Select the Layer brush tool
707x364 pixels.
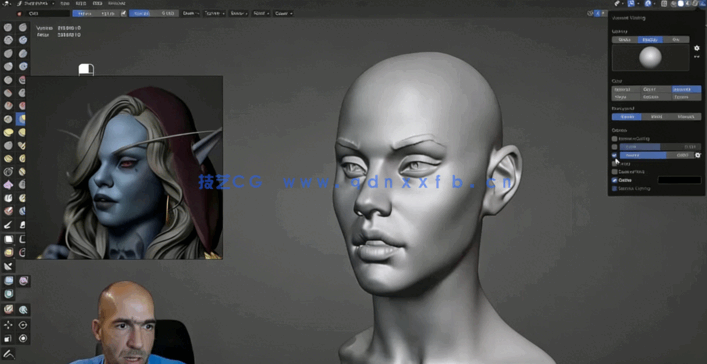coord(23,54)
